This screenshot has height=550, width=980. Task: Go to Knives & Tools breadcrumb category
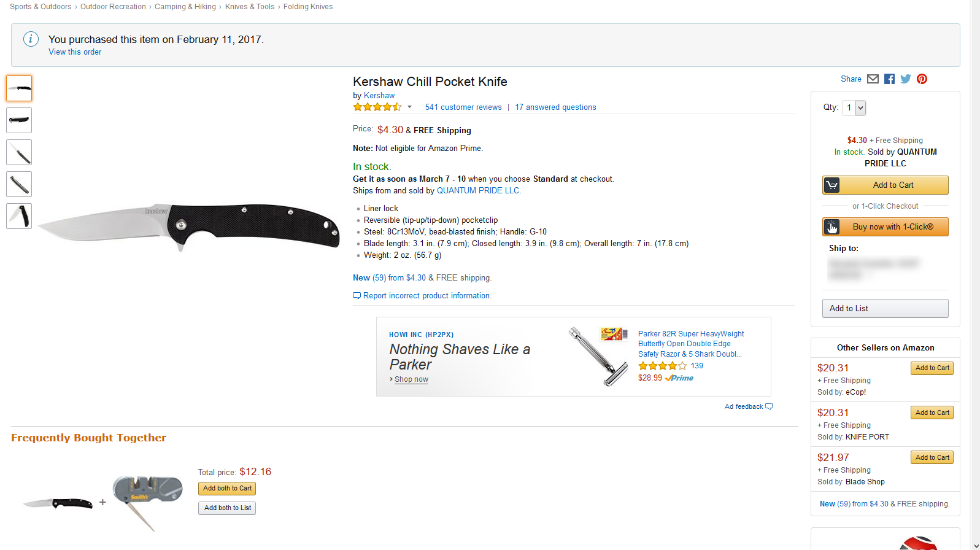point(250,7)
